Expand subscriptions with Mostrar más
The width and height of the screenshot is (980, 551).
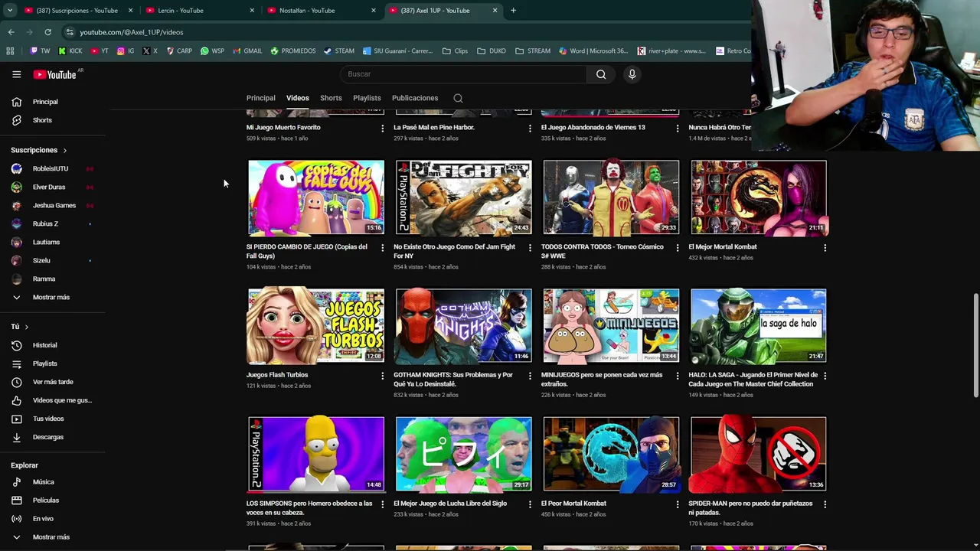[x=53, y=297]
